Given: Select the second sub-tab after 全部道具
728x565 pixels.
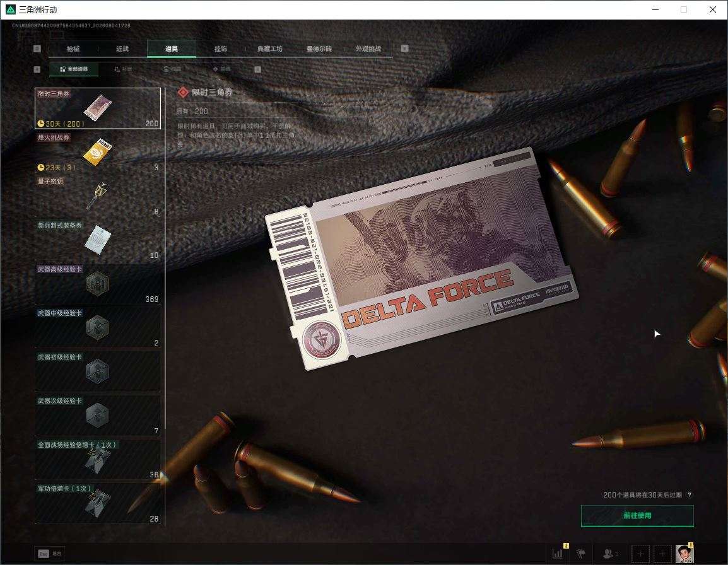Looking at the screenshot, I should pyautogui.click(x=123, y=69).
